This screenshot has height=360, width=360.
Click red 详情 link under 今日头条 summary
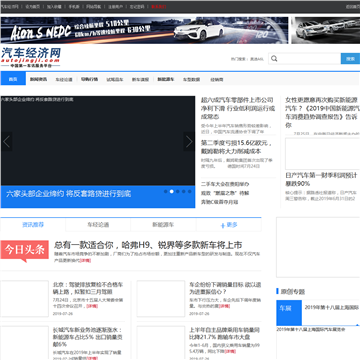pyautogui.click(x=86, y=260)
